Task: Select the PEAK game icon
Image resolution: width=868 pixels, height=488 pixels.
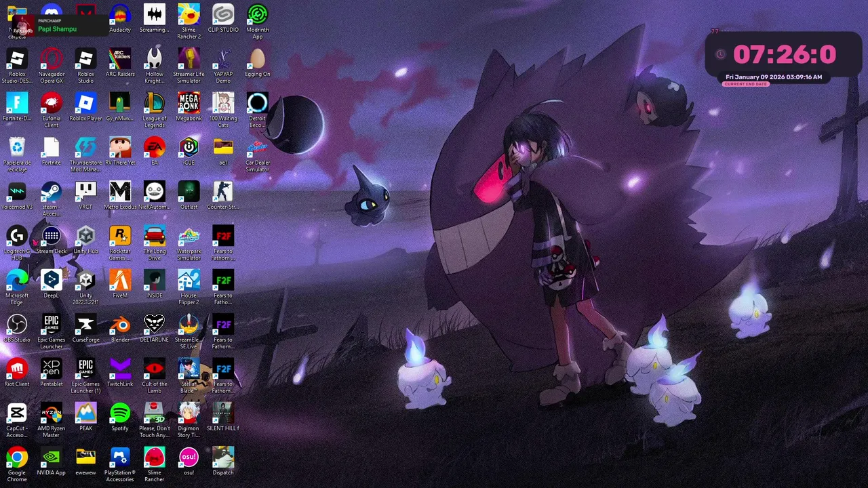Action: pos(85,413)
